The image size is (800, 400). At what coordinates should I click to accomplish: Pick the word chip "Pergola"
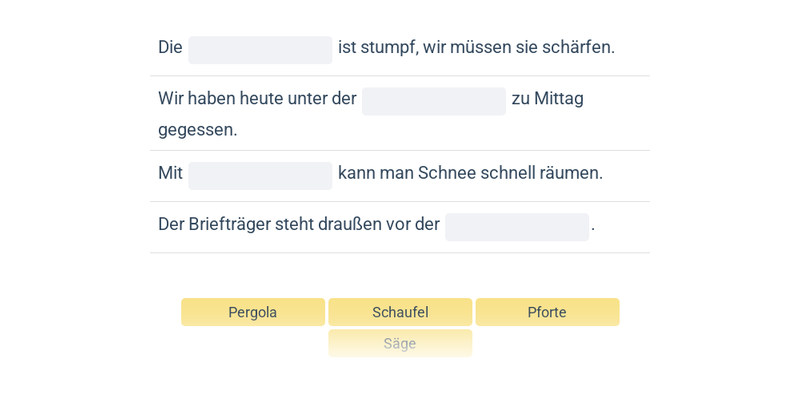(x=253, y=312)
